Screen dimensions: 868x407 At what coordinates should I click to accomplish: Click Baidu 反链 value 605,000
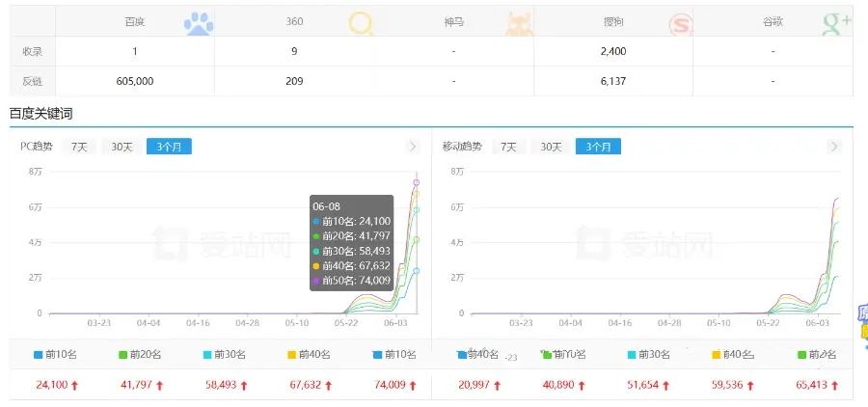pos(135,81)
